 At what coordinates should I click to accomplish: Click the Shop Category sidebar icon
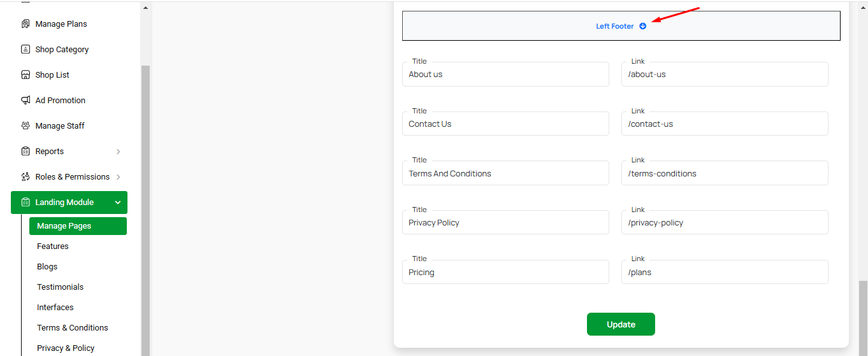pyautogui.click(x=25, y=50)
